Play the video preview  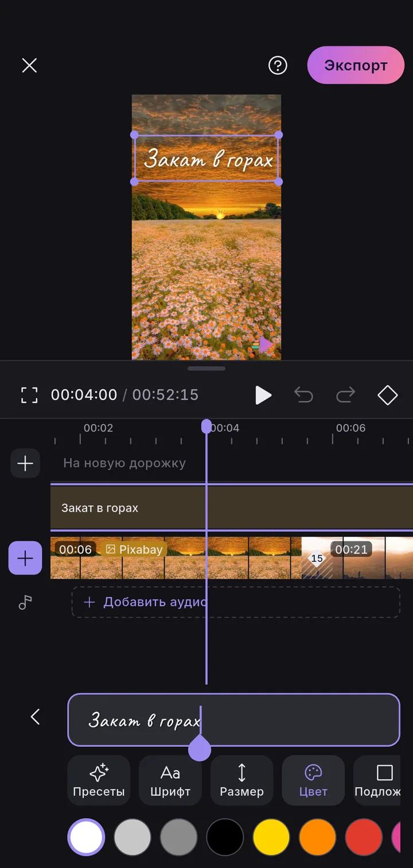263,395
